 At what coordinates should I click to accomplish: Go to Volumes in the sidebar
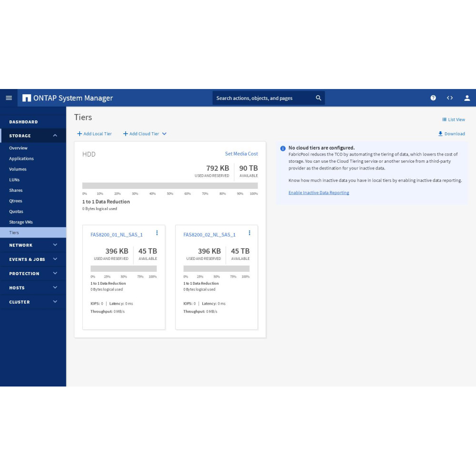[18, 169]
